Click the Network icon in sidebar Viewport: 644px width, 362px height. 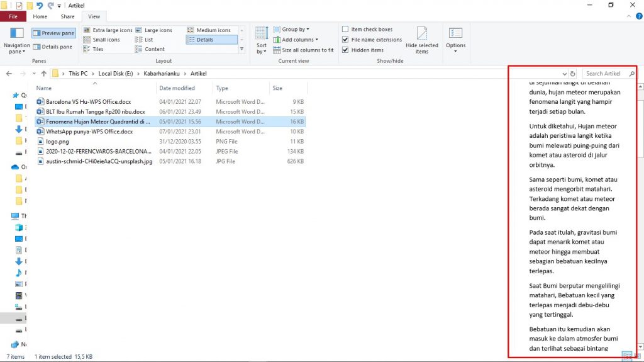click(x=15, y=344)
